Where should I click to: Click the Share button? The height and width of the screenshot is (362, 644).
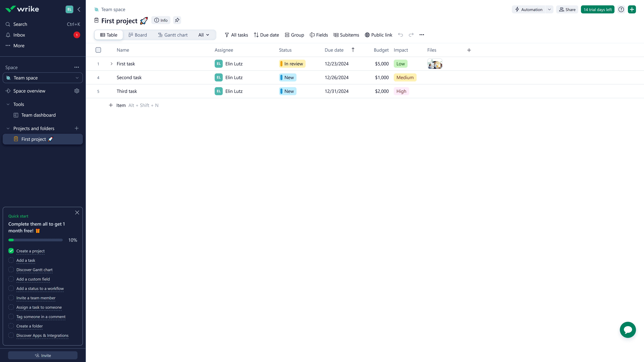tap(567, 9)
